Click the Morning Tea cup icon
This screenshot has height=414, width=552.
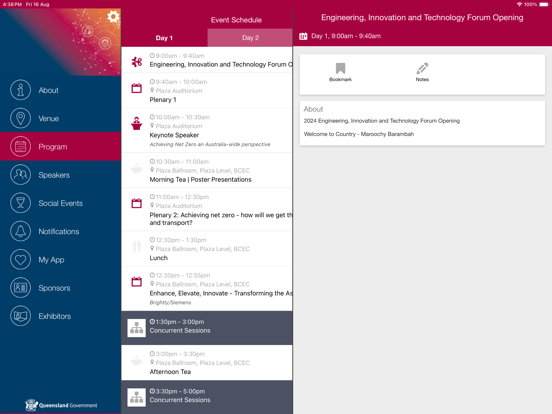pos(137,168)
